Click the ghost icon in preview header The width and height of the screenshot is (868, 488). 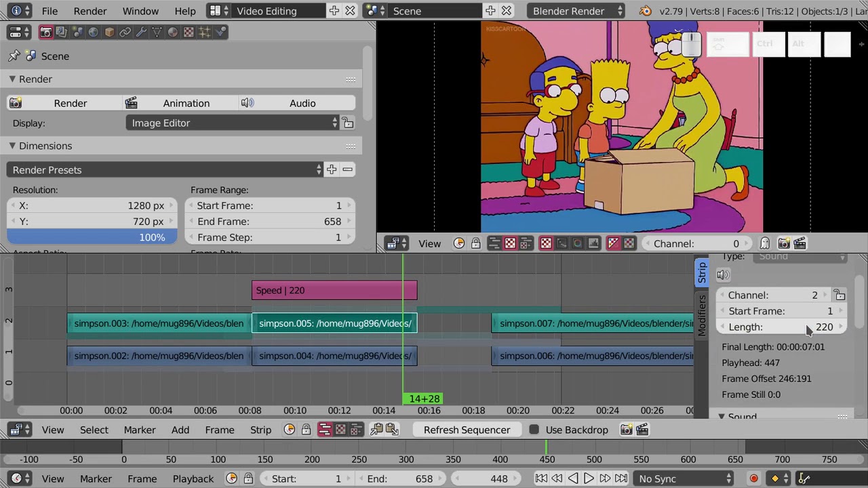[765, 243]
